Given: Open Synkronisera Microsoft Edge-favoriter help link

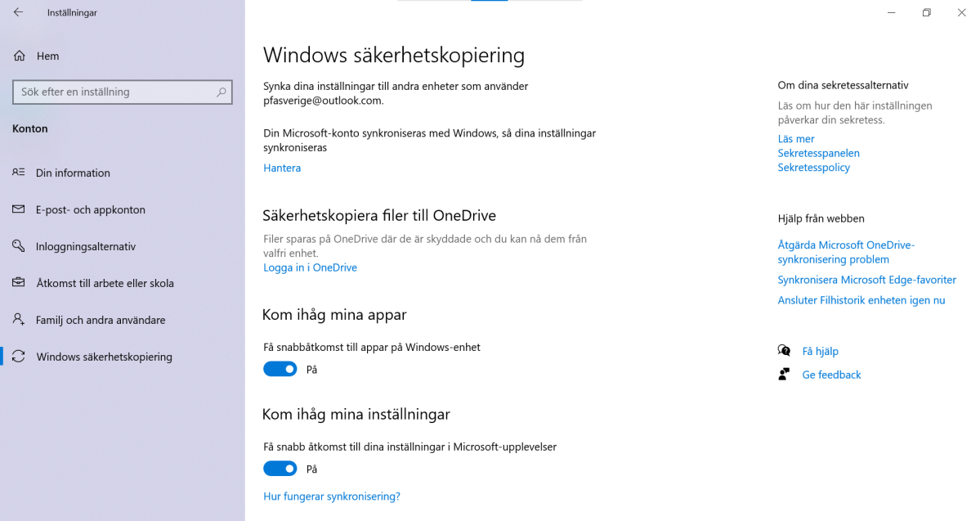Looking at the screenshot, I should coord(866,280).
